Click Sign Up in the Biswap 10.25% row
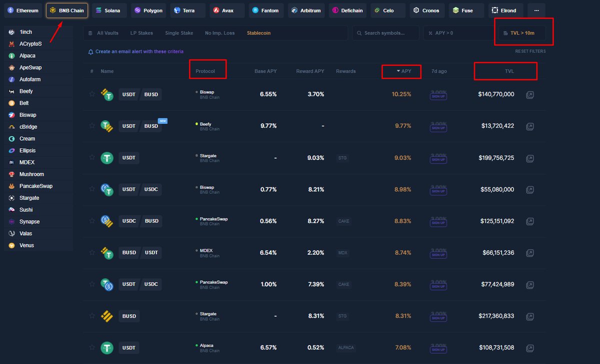This screenshot has height=364, width=600. tap(438, 96)
